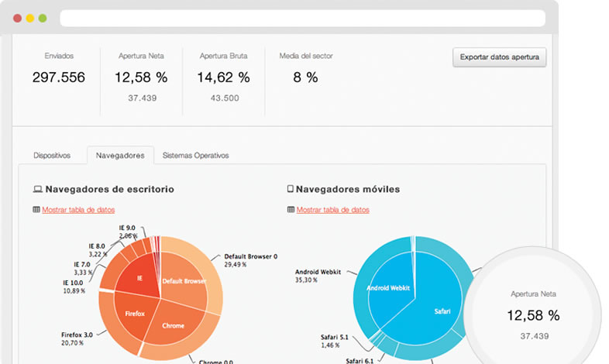The image size is (609, 364).
Task: Click the magnified Apertura Neta 12,58 % circle
Action: click(x=533, y=314)
